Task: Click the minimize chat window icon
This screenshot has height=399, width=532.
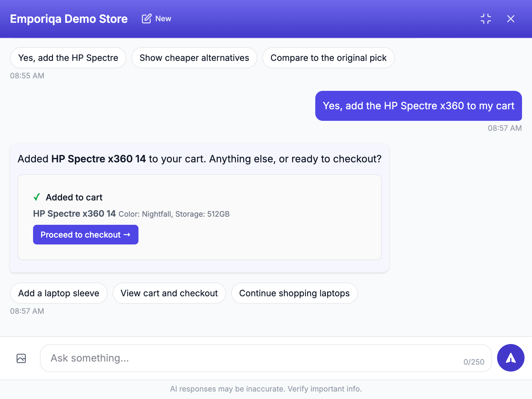Action: [486, 19]
